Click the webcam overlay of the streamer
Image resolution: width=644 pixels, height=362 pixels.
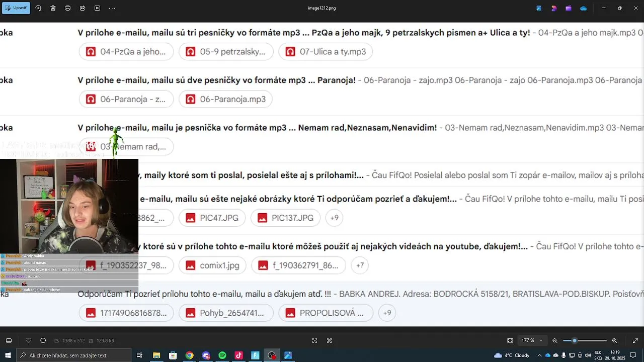(x=69, y=206)
